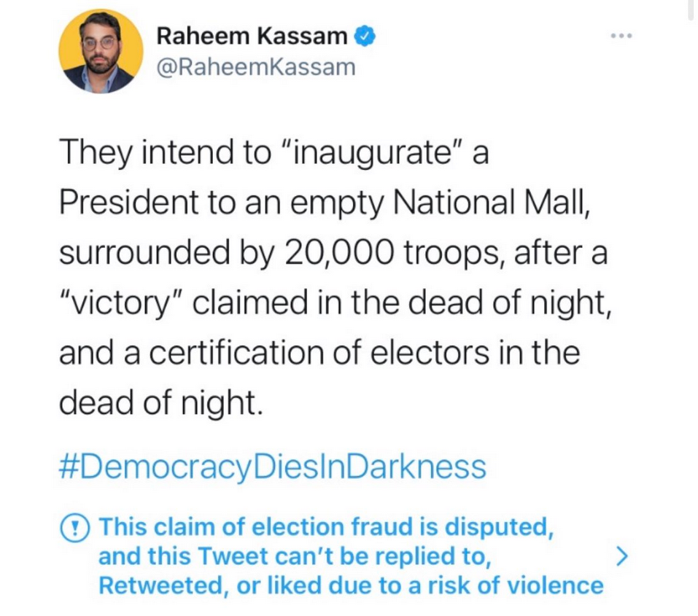
Task: Click the "Raheem Kassam" display name
Action: pyautogui.click(x=254, y=36)
